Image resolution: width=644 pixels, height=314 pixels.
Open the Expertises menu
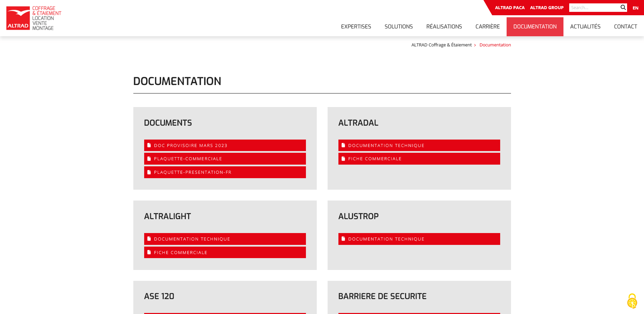(356, 26)
